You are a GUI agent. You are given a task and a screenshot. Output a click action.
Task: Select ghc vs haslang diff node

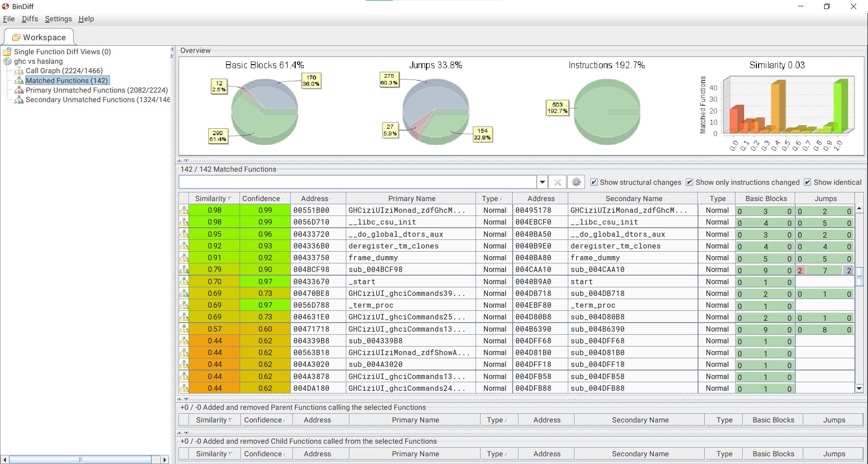(x=38, y=61)
